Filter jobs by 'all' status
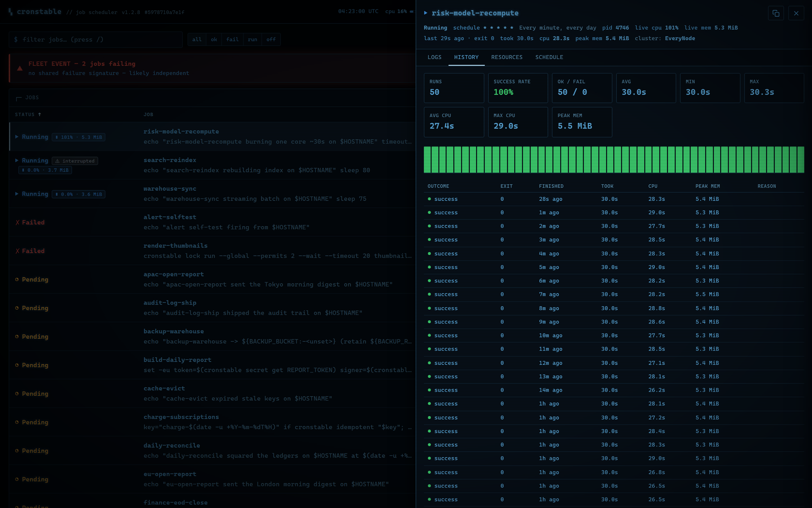Screen dimensions: 812x508 pos(197,40)
